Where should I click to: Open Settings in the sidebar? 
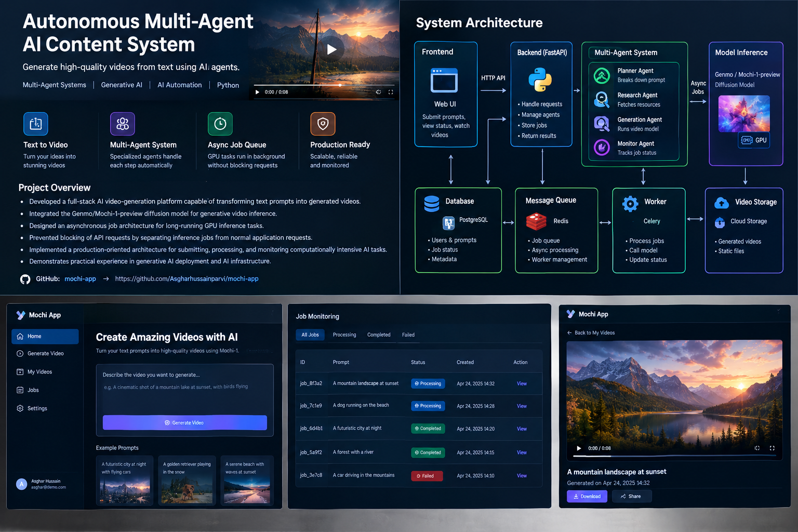[45, 408]
